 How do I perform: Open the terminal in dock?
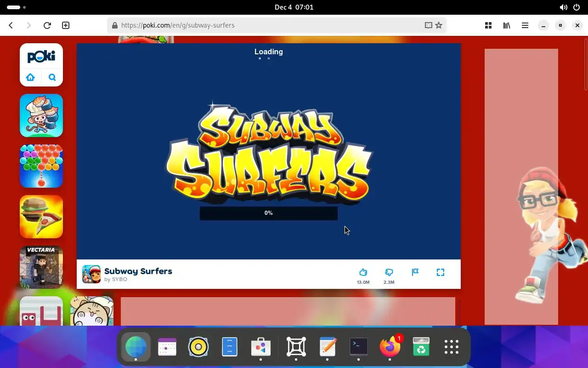pos(359,346)
